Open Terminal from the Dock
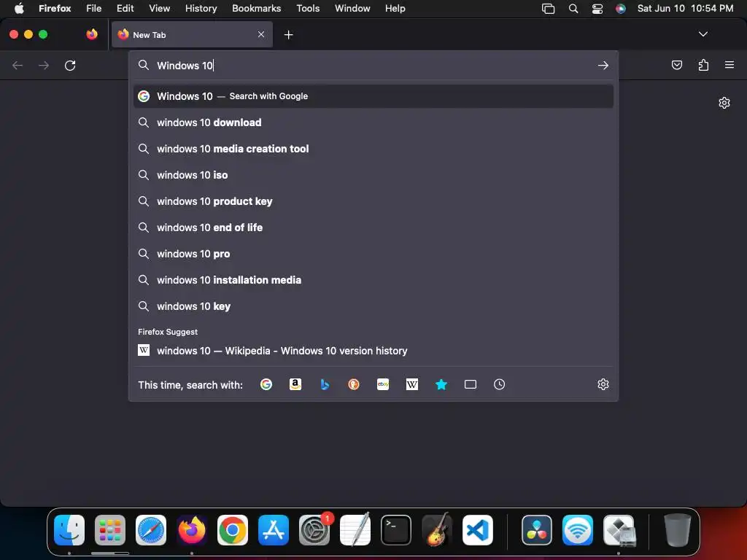Viewport: 747px width, 560px height. coord(396,530)
